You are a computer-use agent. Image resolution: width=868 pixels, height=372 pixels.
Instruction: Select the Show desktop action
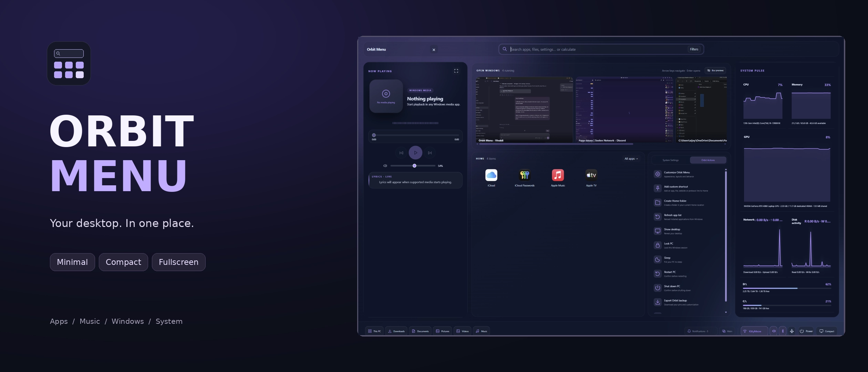(688, 231)
